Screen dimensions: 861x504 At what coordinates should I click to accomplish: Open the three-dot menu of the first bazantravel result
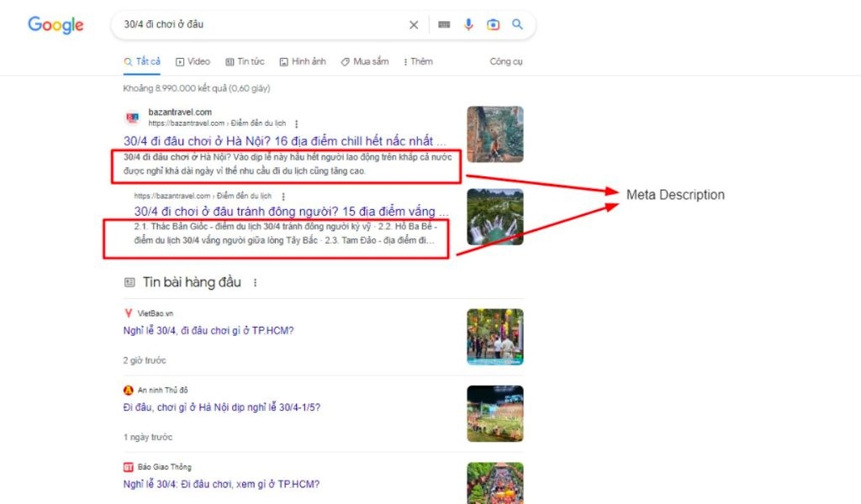(x=297, y=123)
